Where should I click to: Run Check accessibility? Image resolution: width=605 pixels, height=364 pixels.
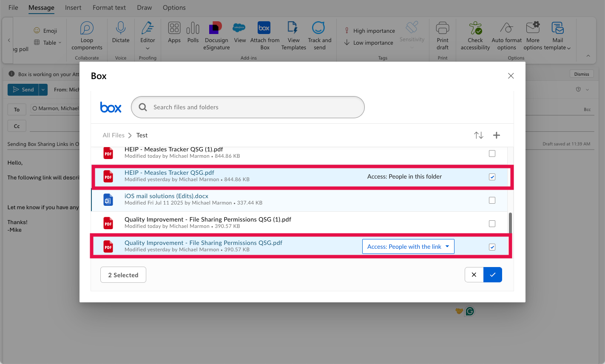coord(475,36)
